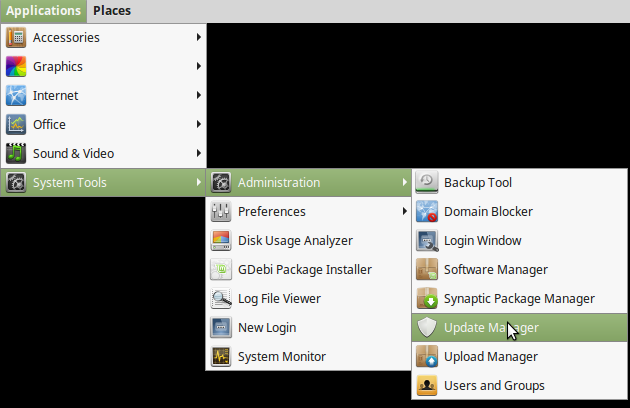The image size is (630, 408).
Task: Click the Office chart icon
Action: coord(16,124)
